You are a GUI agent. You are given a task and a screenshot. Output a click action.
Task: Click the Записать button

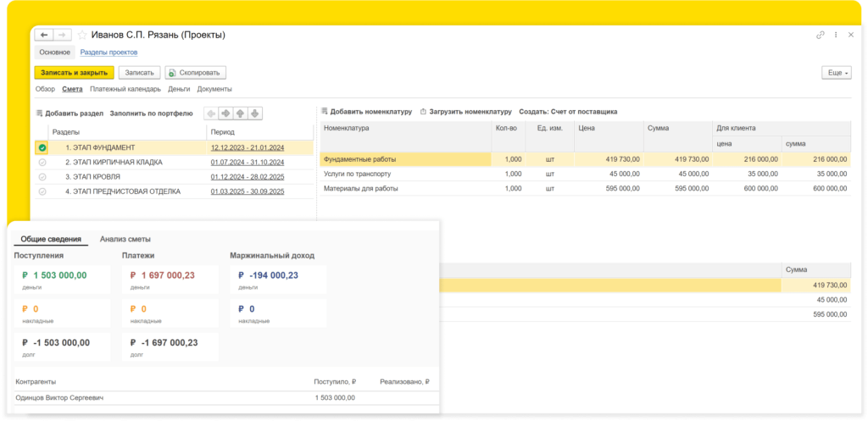(x=140, y=73)
